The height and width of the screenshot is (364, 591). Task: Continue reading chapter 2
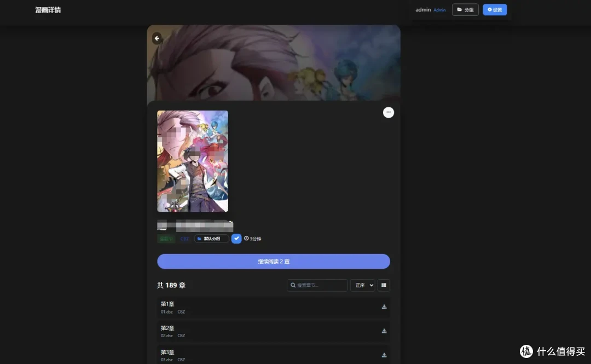tap(274, 262)
